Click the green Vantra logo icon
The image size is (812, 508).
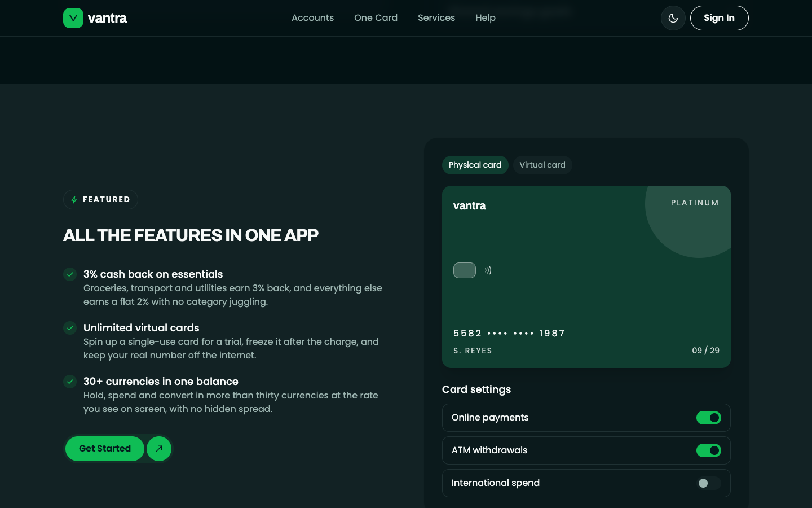tap(73, 18)
